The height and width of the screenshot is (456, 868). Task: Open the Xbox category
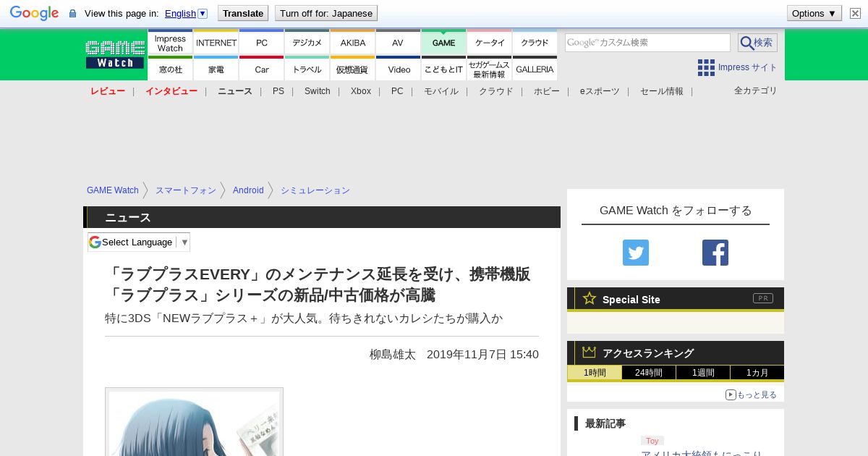tap(361, 91)
